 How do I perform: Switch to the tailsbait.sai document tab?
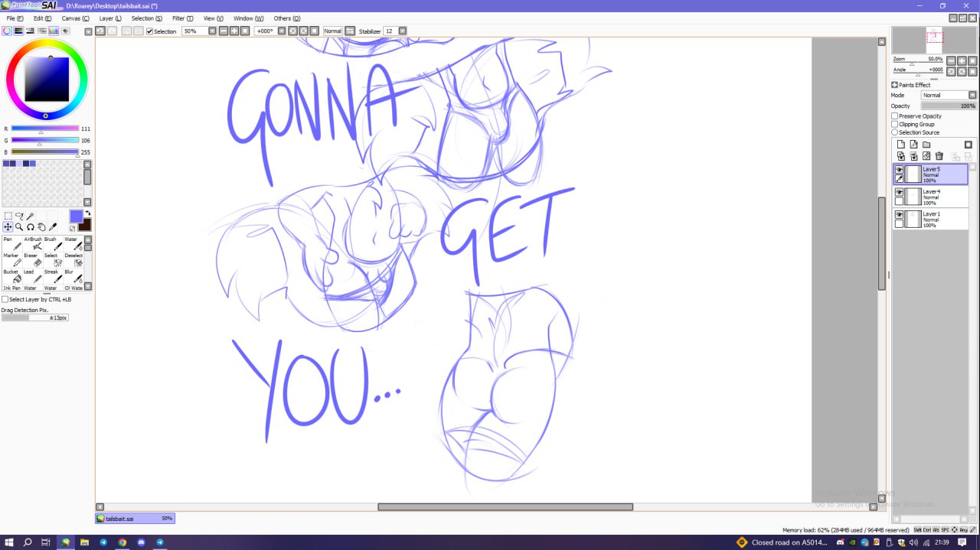pyautogui.click(x=135, y=519)
